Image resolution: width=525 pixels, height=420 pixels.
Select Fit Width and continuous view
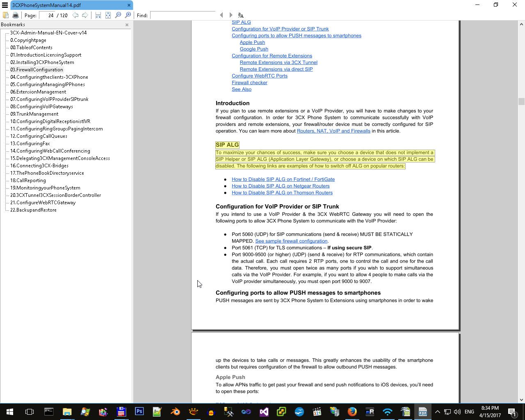click(98, 15)
